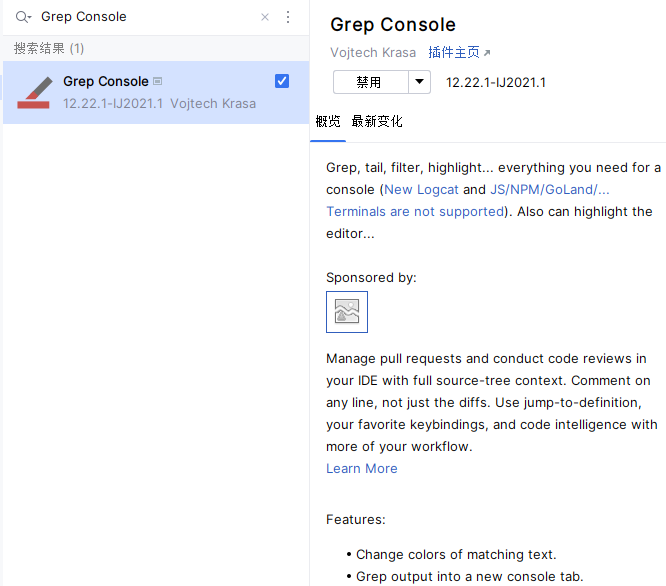666x586 pixels.
Task: Click the Grep Console plugin logo icon
Action: pos(34,93)
